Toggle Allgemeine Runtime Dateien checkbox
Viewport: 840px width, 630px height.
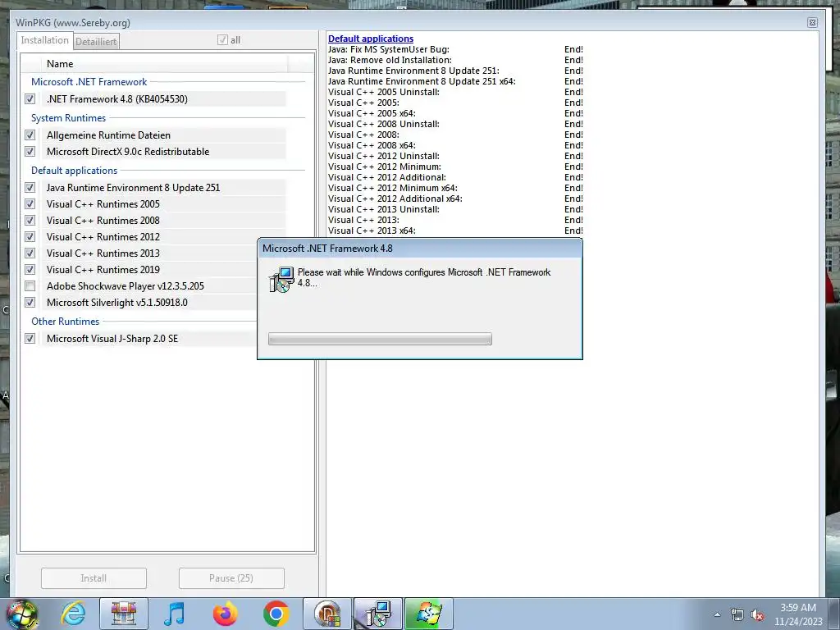30,135
